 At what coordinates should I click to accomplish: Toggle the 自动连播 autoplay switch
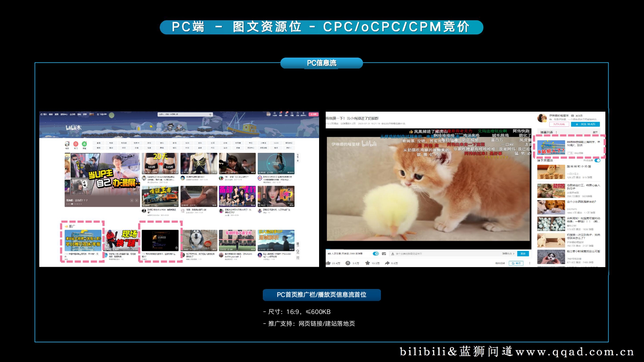coord(597,161)
